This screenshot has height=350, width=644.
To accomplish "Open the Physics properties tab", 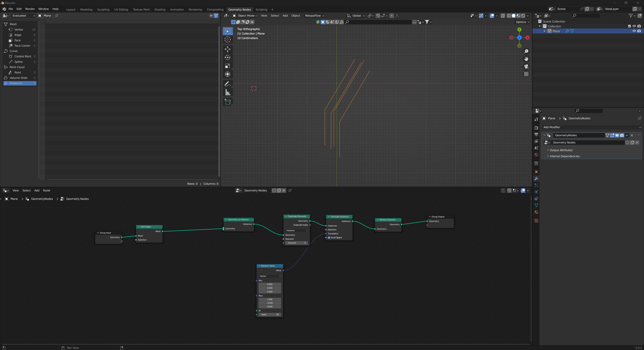I will coord(536,192).
